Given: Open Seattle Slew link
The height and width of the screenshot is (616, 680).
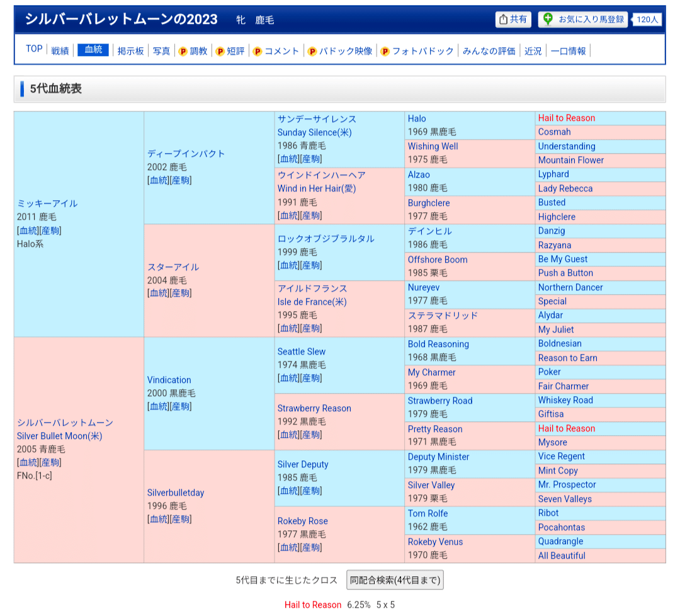Looking at the screenshot, I should tap(302, 352).
